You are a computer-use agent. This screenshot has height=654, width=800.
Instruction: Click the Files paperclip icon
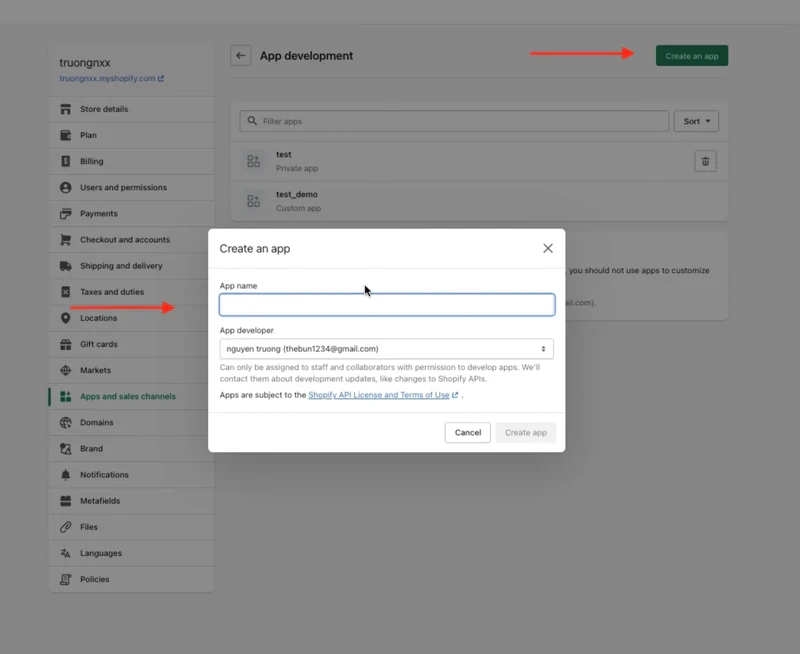[x=65, y=527]
